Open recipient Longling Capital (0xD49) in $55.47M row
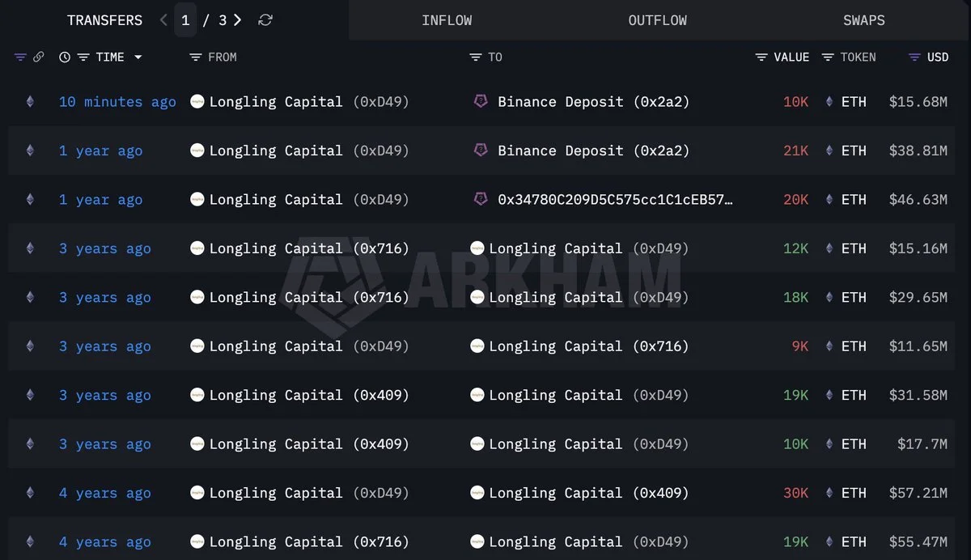The height and width of the screenshot is (560, 971). click(589, 542)
